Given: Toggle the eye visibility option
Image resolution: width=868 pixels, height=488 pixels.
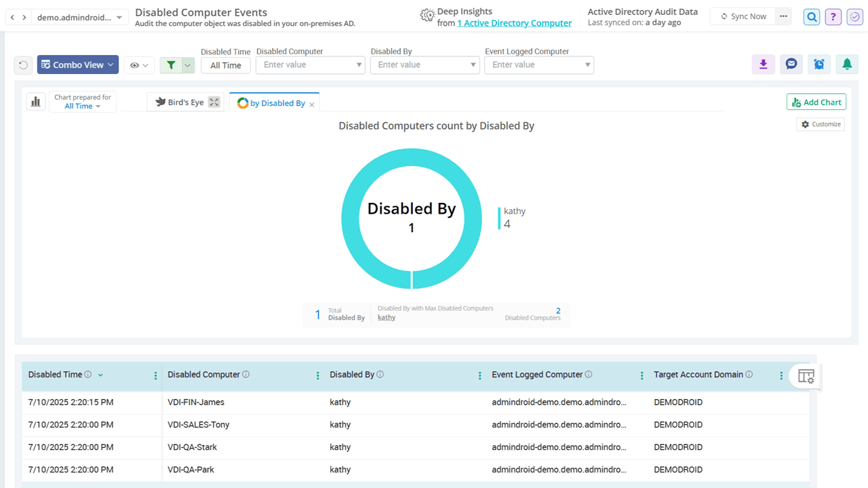Looking at the screenshot, I should [139, 65].
